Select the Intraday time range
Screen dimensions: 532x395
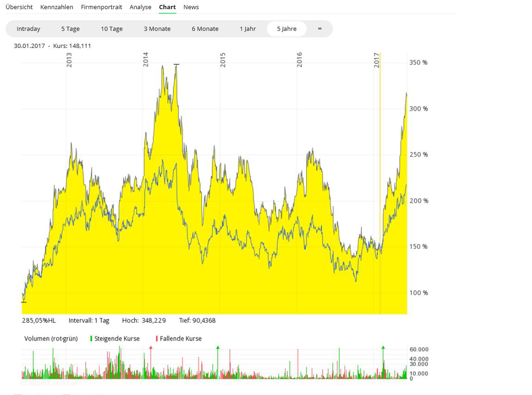(28, 29)
